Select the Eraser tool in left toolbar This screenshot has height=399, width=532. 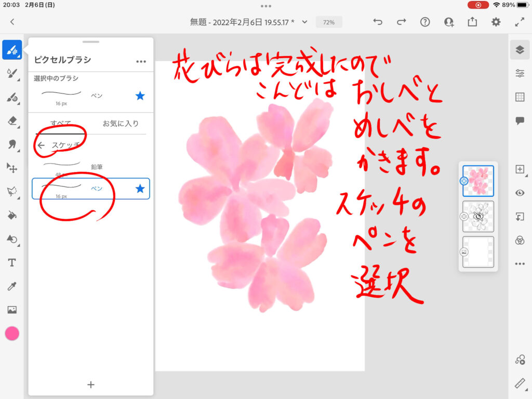click(x=12, y=121)
